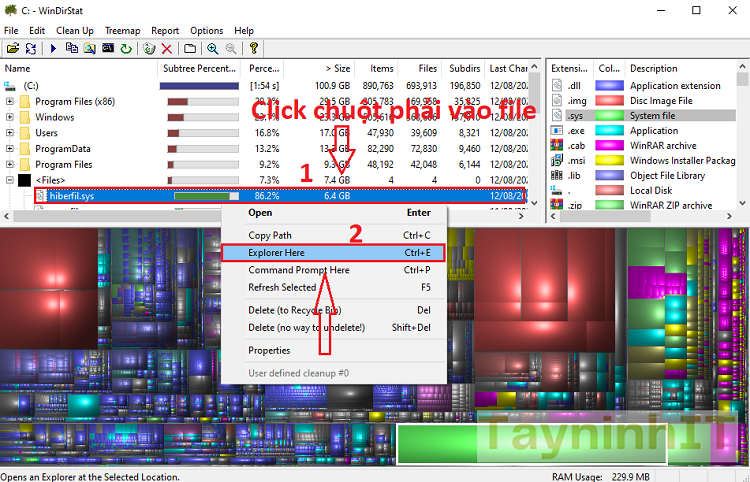Image resolution: width=750 pixels, height=482 pixels.
Task: Expand the Windows folder tree node
Action: pyautogui.click(x=10, y=117)
